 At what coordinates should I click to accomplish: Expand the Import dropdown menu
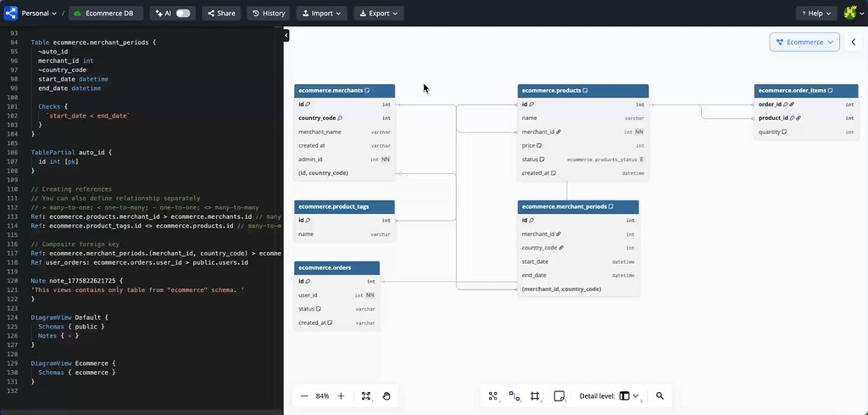click(321, 14)
